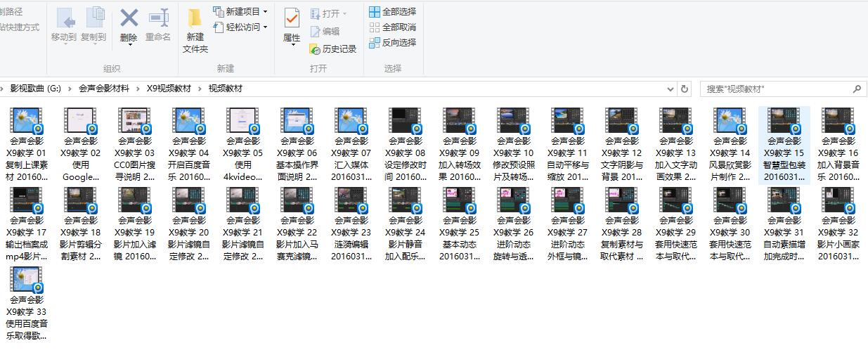Select video X9教学 32 影片小画家
This screenshot has height=362, width=868.
(838, 224)
